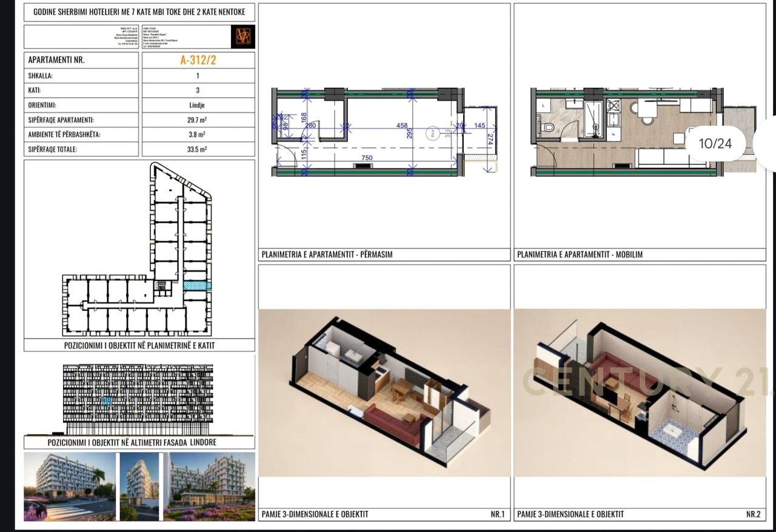Click the VR studio logo in the header
This screenshot has height=532, width=776.
(243, 37)
